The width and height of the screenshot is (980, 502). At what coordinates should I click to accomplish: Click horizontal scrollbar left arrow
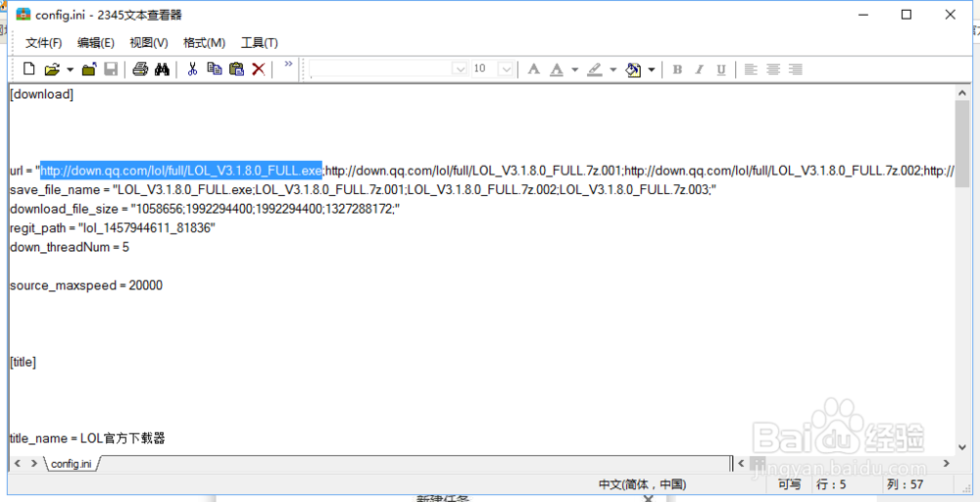[743, 463]
